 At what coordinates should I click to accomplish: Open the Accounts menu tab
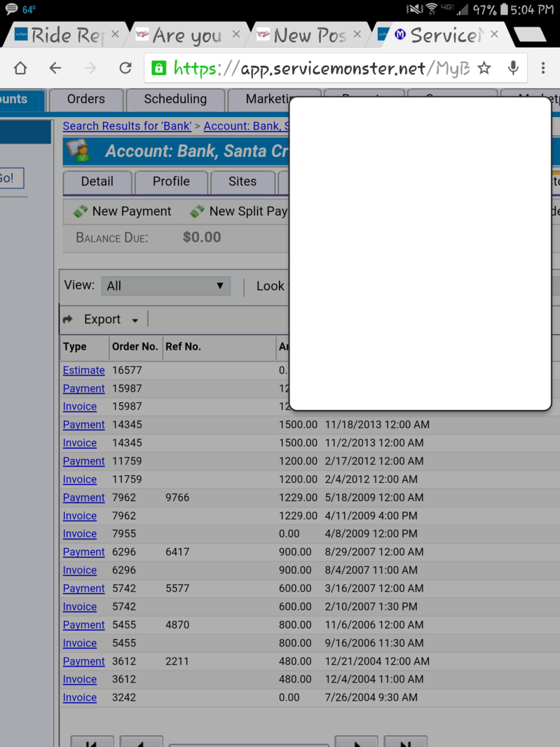(x=22, y=99)
